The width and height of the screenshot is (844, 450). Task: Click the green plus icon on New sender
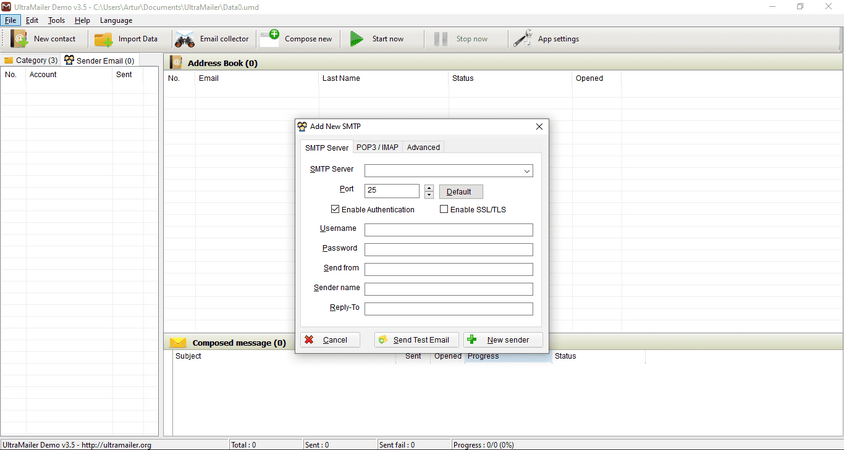pos(472,340)
